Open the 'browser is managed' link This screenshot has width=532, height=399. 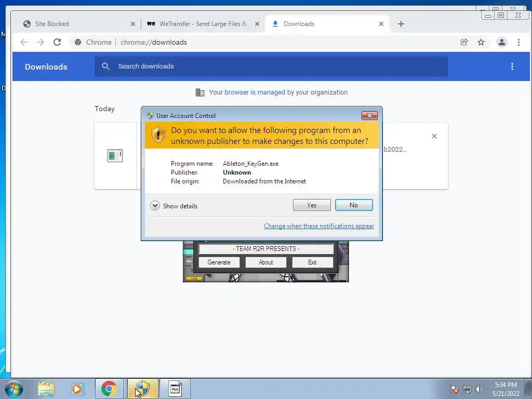point(255,92)
